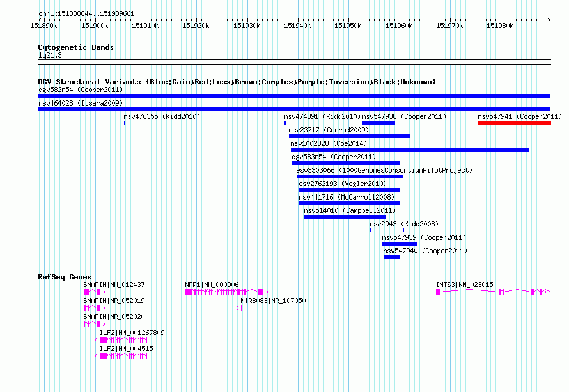Select the MIR8083 gene arrow glyph

[x=239, y=308]
